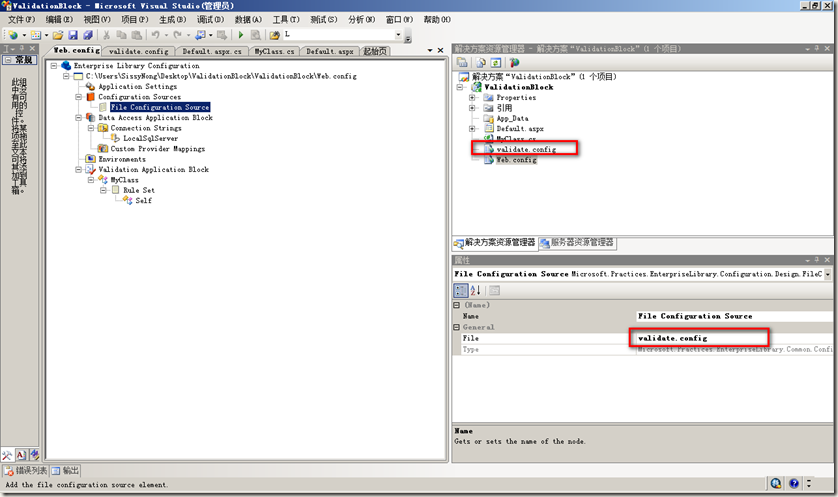Collapse the Data Access Application Block node
Screen dimensions: 838x497
pos(79,118)
